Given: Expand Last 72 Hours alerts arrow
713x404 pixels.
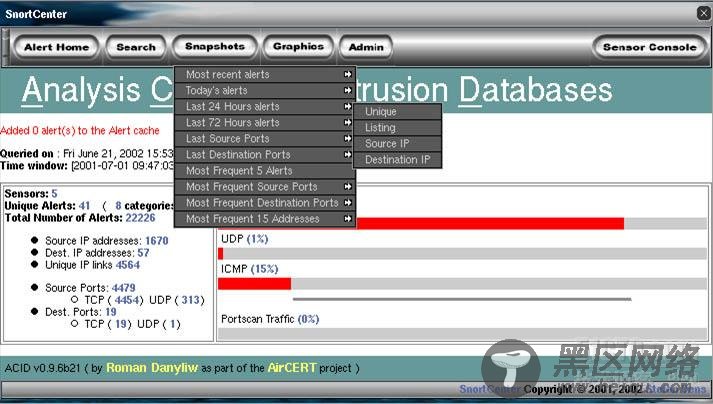Looking at the screenshot, I should (348, 122).
